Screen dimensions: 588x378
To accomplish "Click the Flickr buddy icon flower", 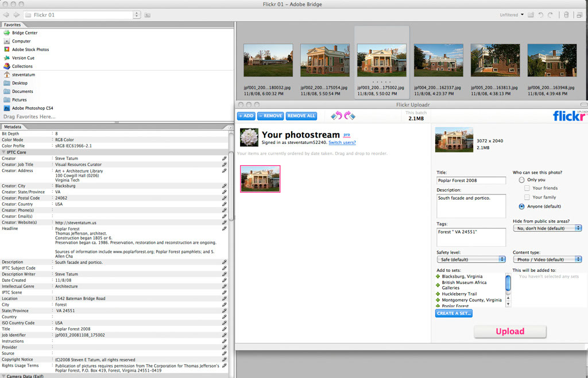I will [249, 138].
